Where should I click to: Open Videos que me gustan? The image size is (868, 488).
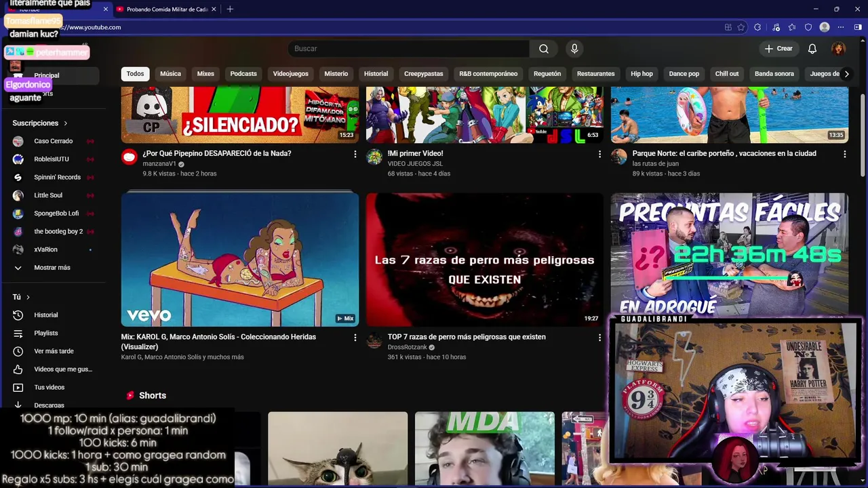[x=54, y=369]
